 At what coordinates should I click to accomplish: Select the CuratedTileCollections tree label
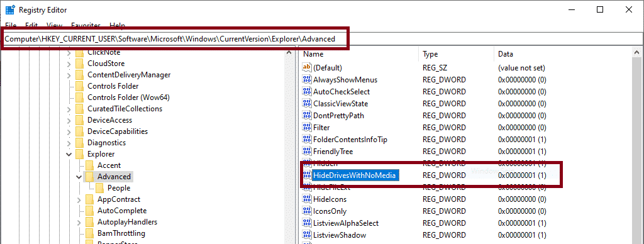click(125, 109)
